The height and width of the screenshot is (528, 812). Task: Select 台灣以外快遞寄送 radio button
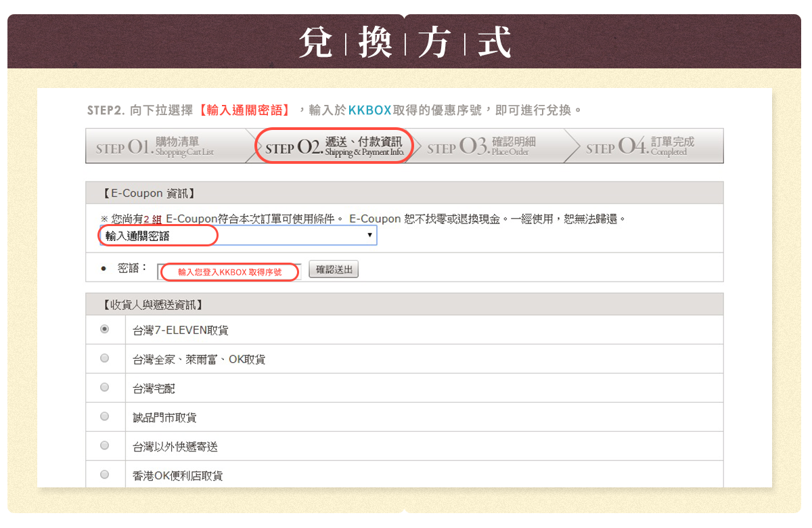(104, 446)
